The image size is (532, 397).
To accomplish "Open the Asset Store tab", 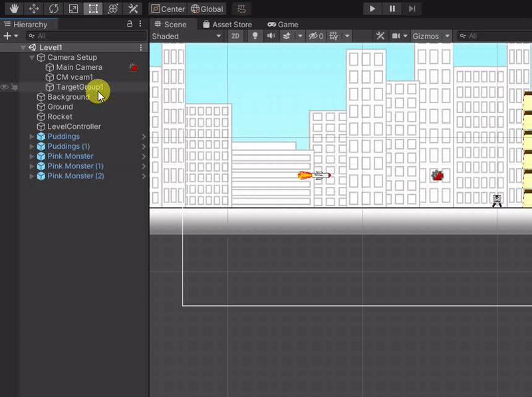I will tap(227, 25).
